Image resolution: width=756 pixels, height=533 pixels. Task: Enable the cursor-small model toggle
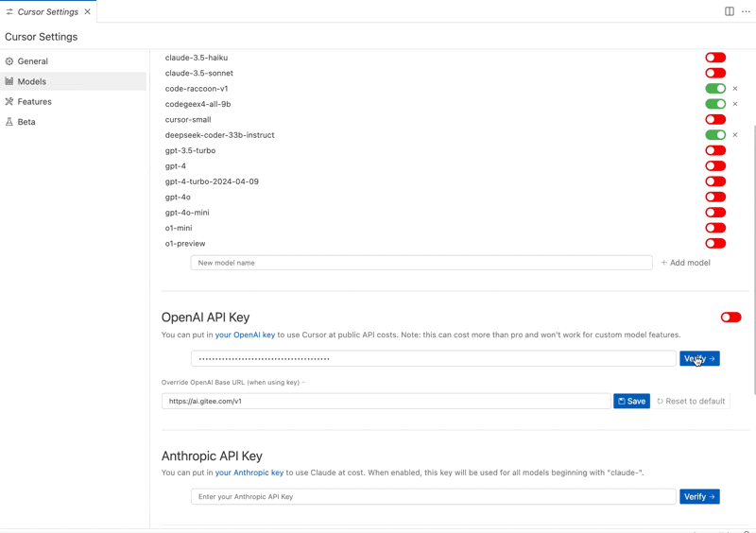pos(715,119)
